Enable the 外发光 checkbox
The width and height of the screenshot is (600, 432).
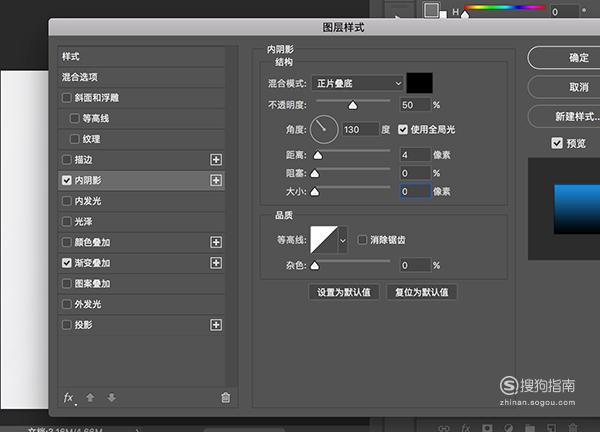(x=67, y=304)
